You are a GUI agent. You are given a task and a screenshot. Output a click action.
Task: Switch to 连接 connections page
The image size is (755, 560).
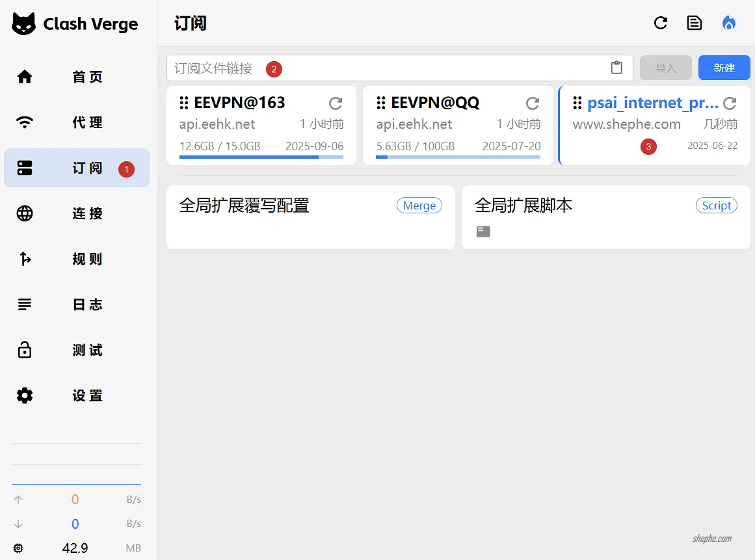[77, 213]
